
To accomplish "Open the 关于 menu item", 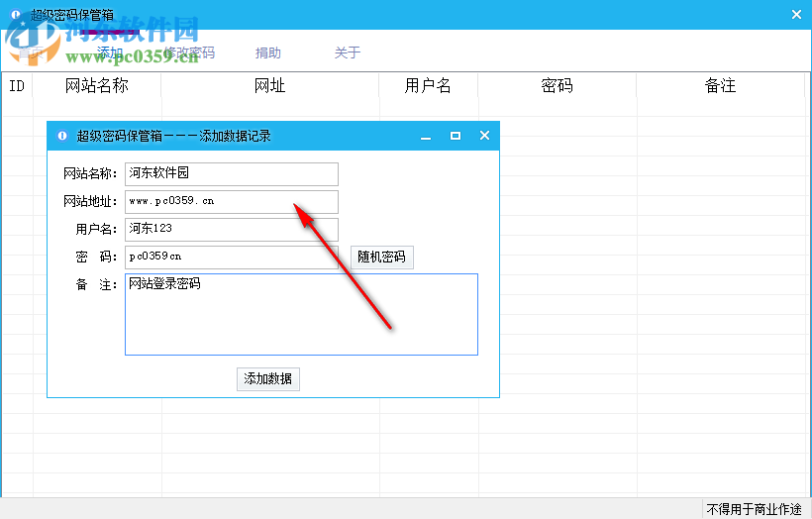I will (347, 52).
